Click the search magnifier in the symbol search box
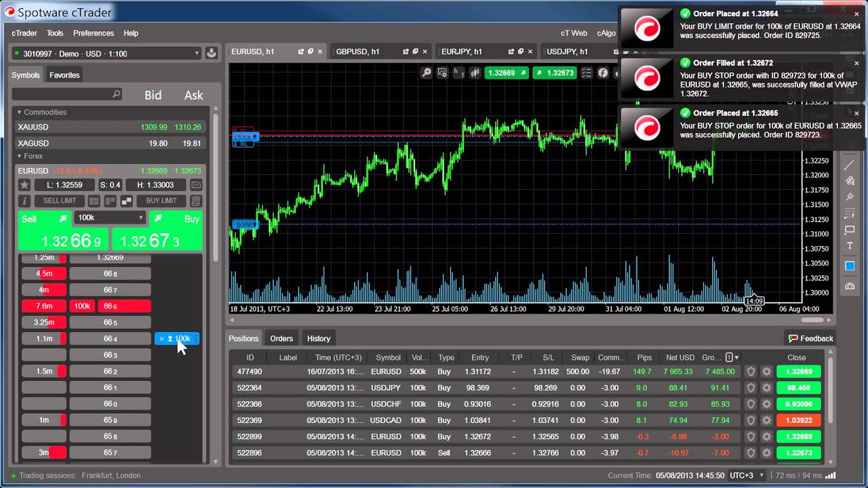 (116, 94)
